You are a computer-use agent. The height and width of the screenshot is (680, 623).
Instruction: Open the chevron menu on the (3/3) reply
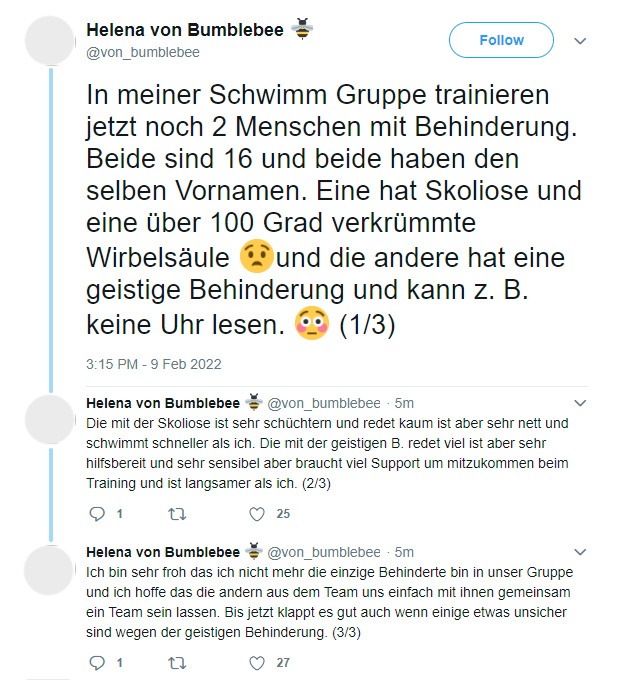click(x=580, y=551)
